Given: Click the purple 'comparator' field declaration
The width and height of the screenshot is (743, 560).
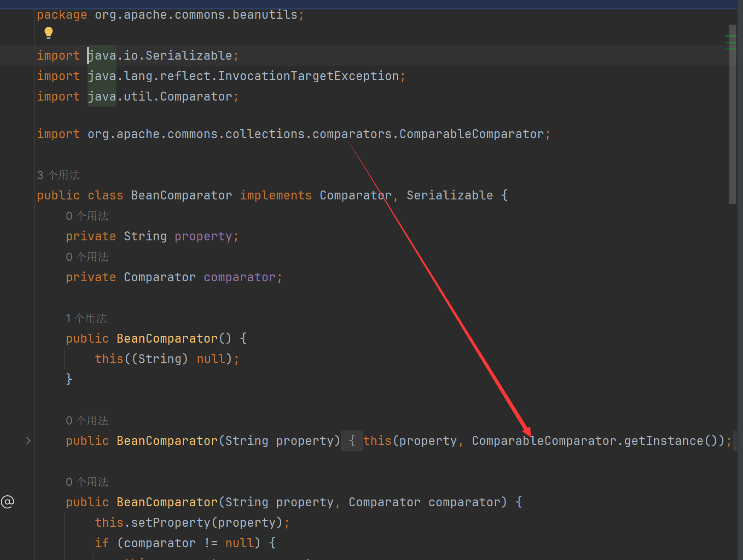Looking at the screenshot, I should coord(240,277).
